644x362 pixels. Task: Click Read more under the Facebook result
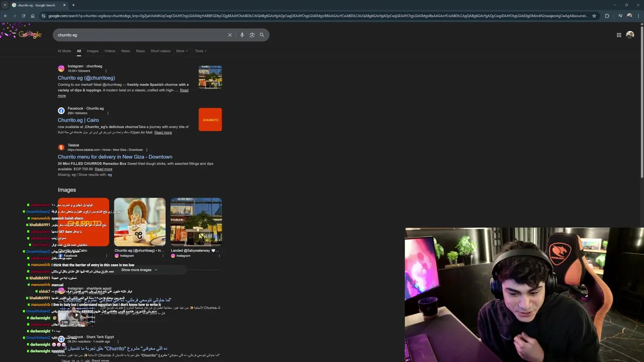coord(163,132)
